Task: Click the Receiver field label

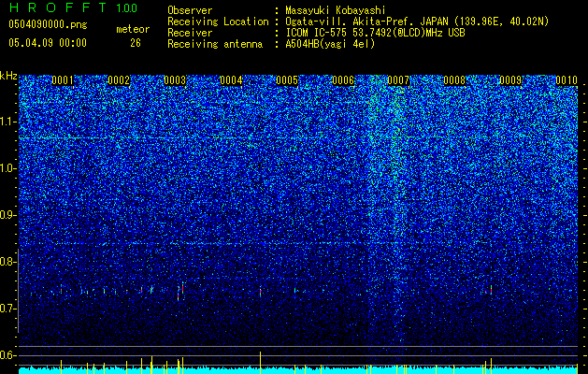Action: click(190, 33)
